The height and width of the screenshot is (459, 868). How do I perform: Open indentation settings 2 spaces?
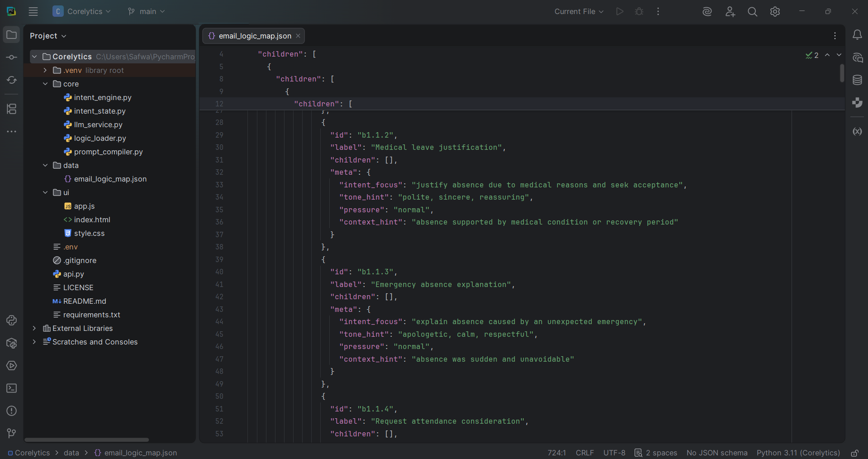[656, 453]
